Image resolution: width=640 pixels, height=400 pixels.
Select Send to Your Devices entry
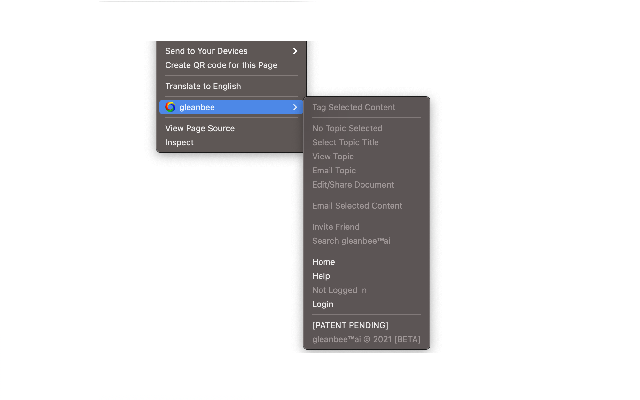click(206, 51)
